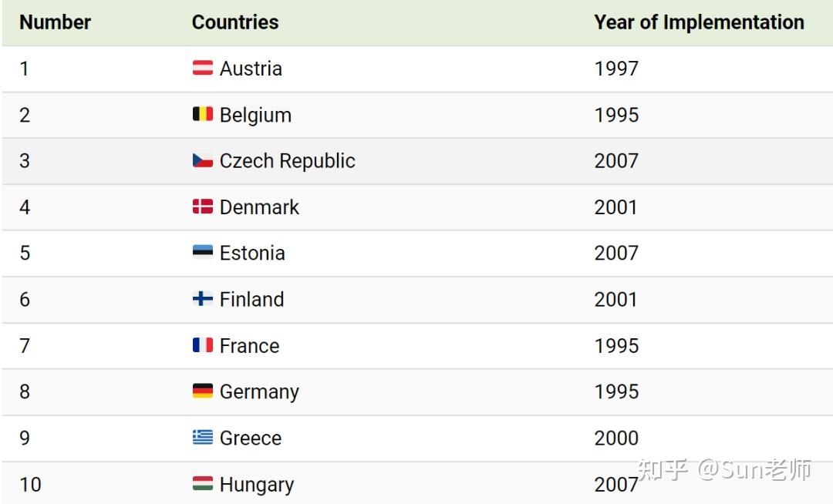Viewport: 833px width, 504px height.
Task: Click the Zhihu watermark text
Action: click(725, 469)
